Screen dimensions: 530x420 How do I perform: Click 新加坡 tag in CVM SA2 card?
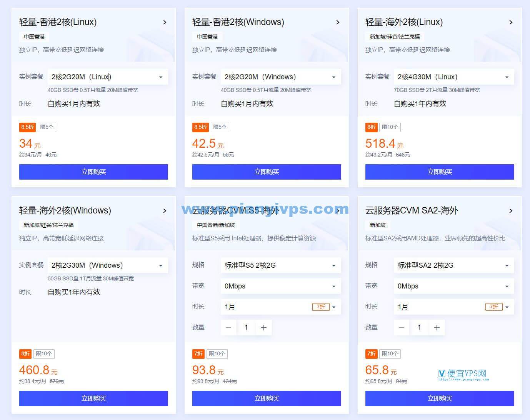point(378,225)
